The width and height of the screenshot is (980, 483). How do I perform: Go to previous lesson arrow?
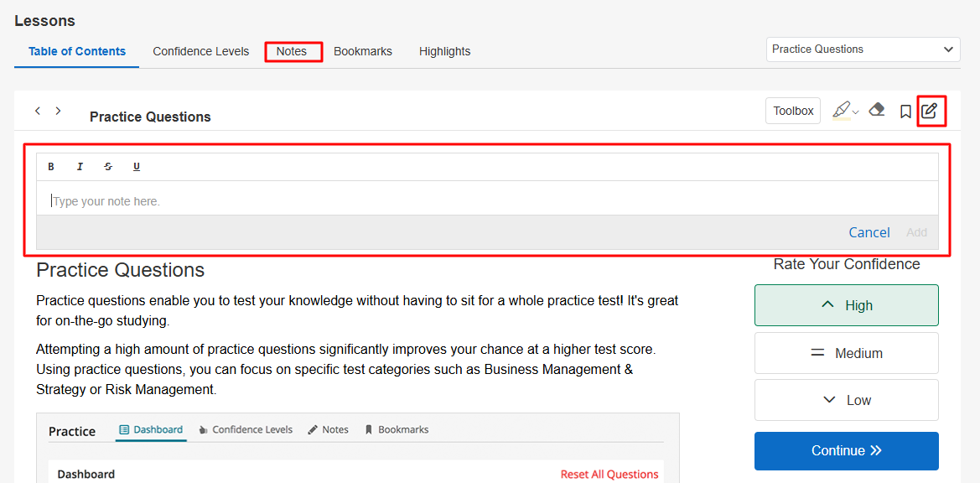point(38,111)
